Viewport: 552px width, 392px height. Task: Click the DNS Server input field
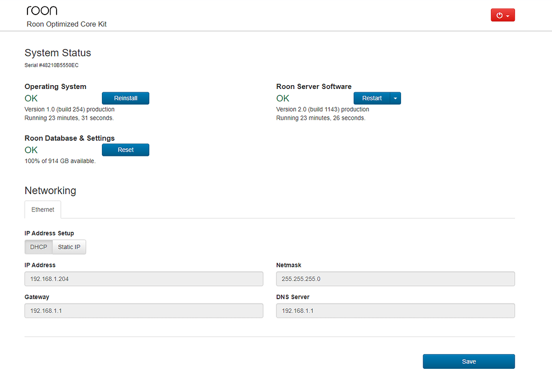coord(395,311)
